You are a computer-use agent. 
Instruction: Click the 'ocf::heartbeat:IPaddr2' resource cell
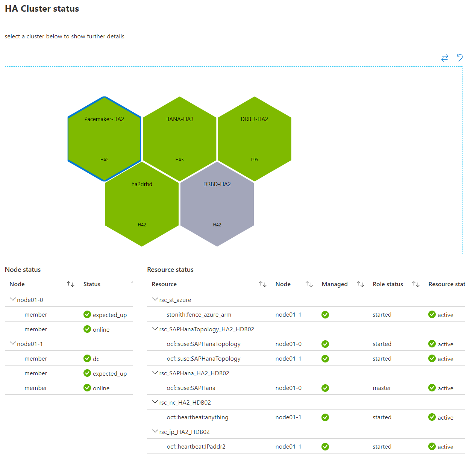(x=196, y=447)
